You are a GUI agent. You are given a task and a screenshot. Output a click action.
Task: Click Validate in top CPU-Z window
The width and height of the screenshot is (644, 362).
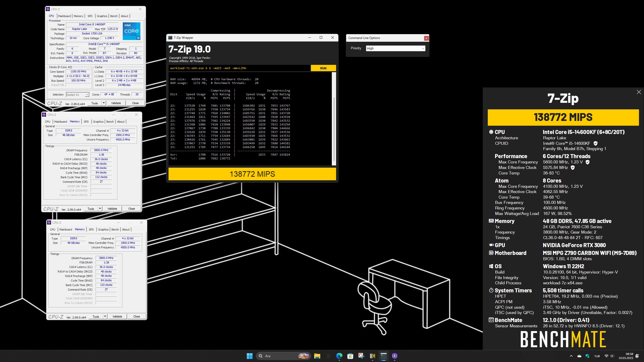coord(116,103)
